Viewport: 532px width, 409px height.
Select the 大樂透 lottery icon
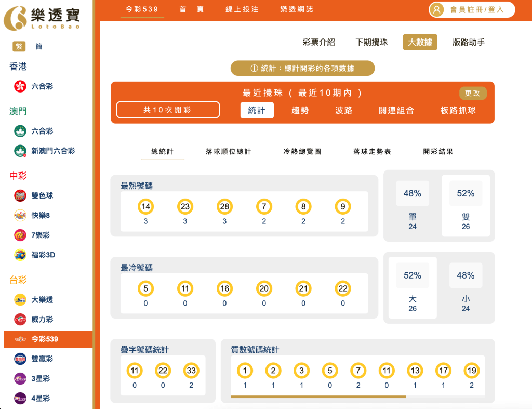click(19, 299)
